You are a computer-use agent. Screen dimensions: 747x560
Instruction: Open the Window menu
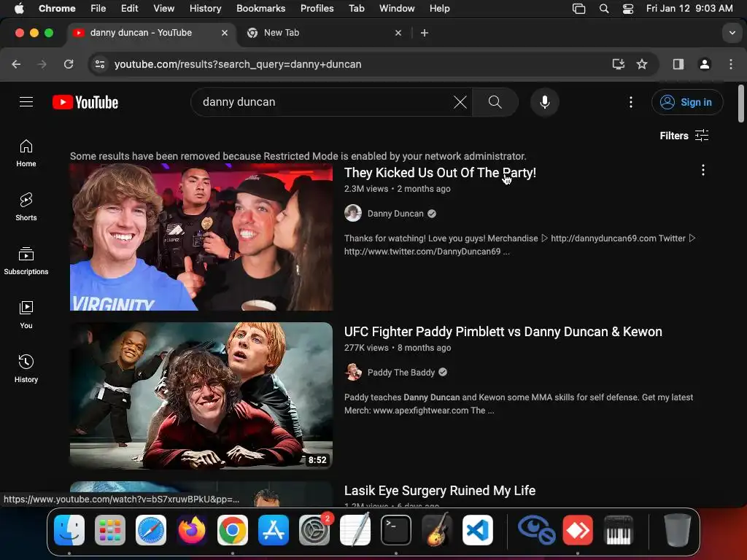pos(397,8)
